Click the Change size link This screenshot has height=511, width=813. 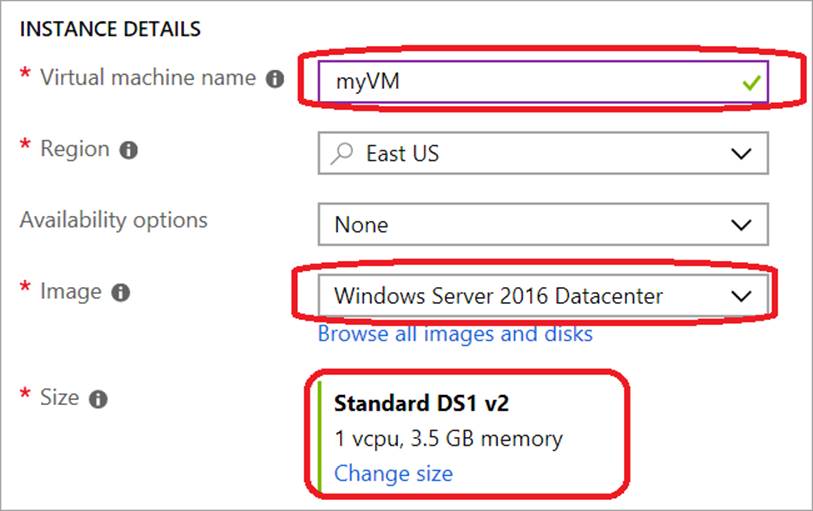point(393,473)
